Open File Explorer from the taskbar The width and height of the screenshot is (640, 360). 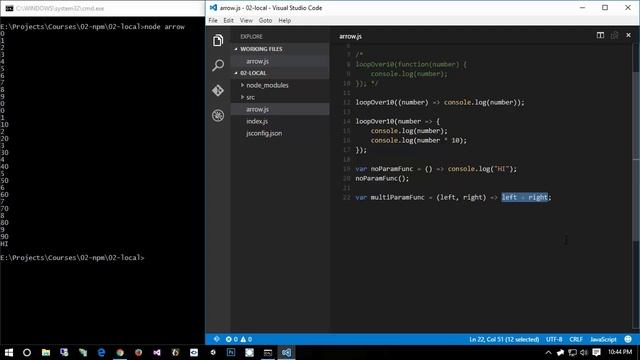point(46,352)
